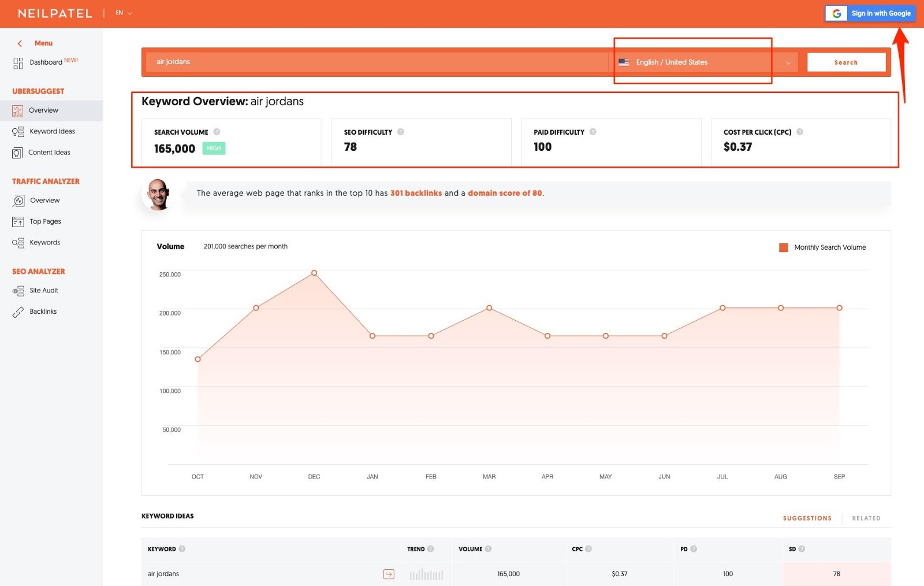
Task: Click the SEP data point on chart
Action: (839, 308)
